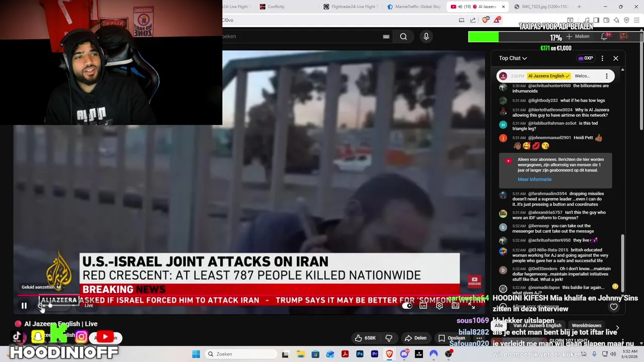
Task: Click Brave Rewards triangle icon
Action: 497,20
